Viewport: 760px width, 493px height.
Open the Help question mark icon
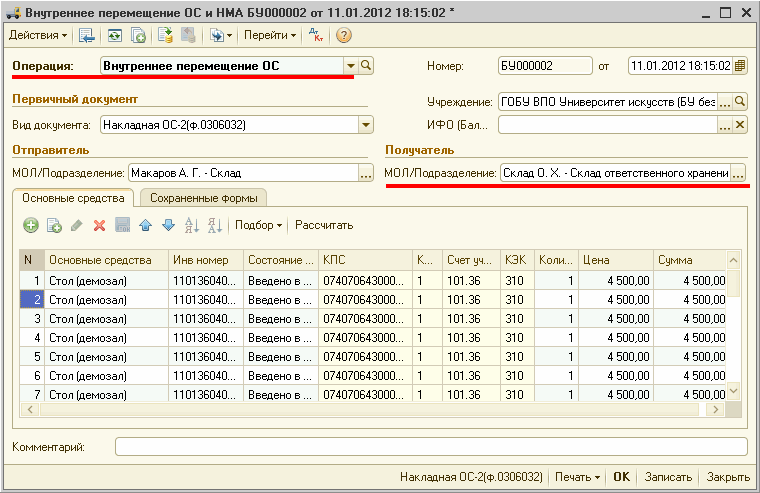tap(344, 35)
